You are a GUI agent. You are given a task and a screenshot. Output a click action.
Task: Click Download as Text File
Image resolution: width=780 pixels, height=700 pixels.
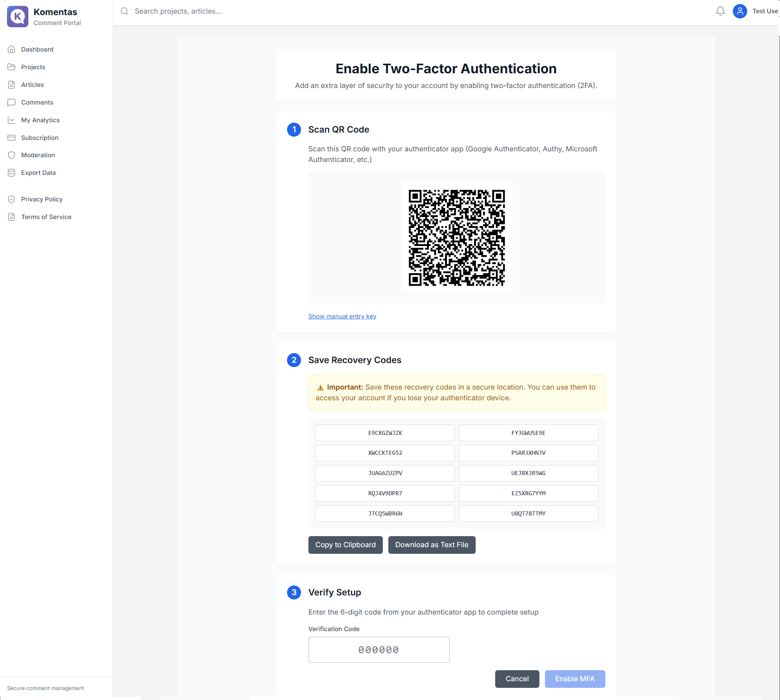(431, 545)
